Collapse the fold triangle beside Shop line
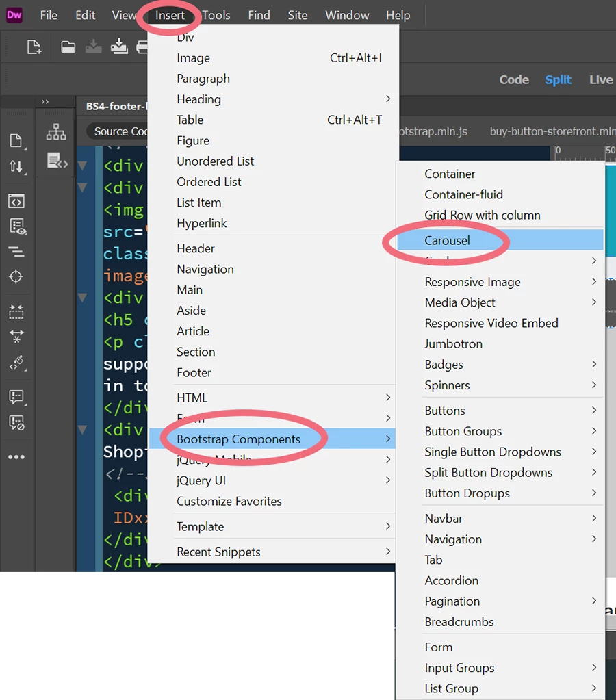This screenshot has width=616, height=700. pos(82,430)
